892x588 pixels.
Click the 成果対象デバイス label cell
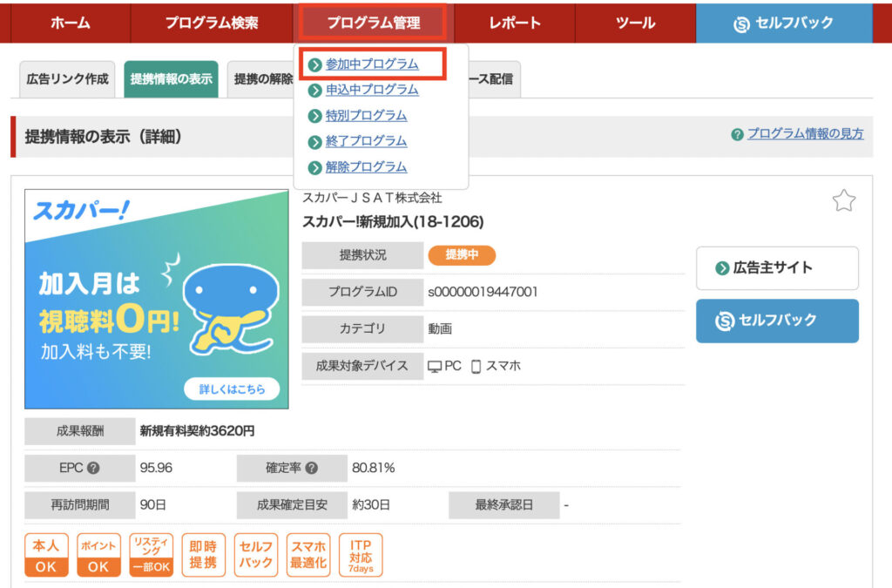tap(362, 366)
